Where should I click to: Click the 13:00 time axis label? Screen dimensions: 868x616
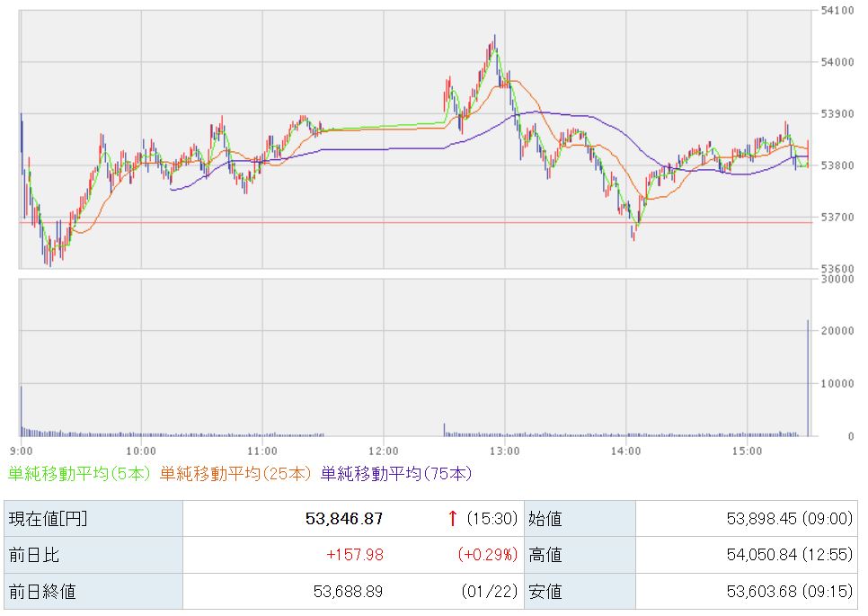pos(505,450)
